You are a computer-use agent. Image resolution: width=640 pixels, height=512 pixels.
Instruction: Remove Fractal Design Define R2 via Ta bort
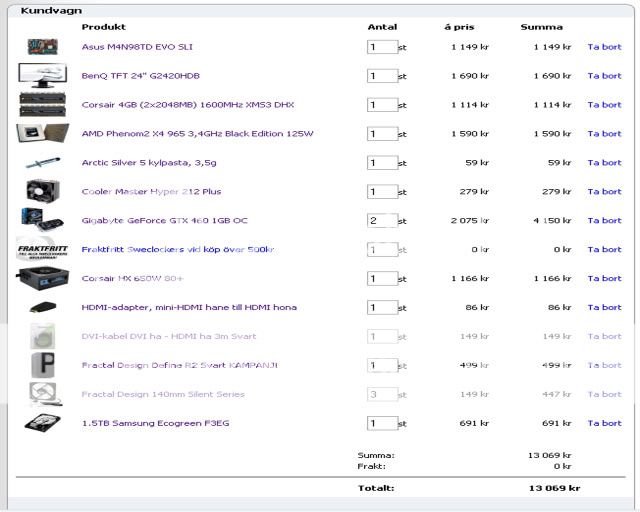(x=604, y=366)
